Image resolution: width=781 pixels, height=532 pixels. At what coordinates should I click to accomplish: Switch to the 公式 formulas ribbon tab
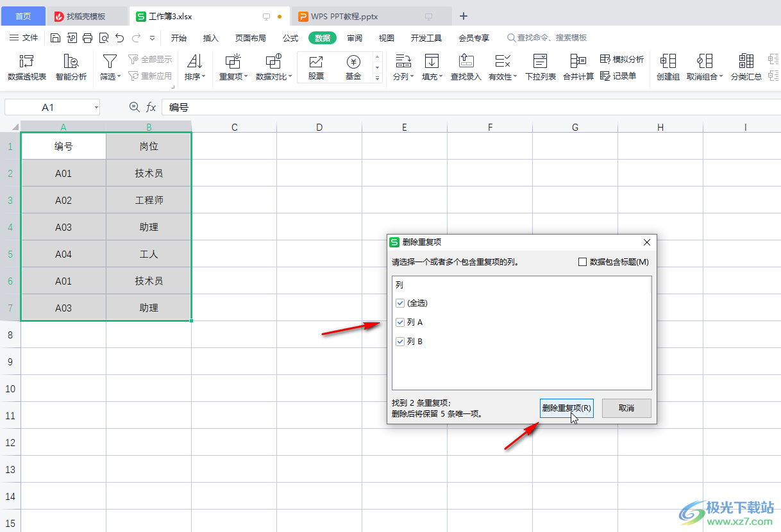coord(290,38)
